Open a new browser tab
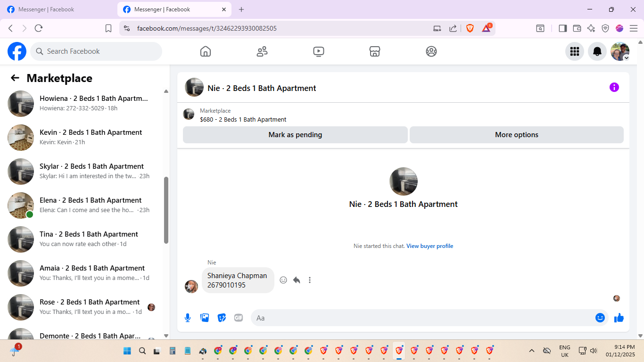The width and height of the screenshot is (644, 362). pyautogui.click(x=241, y=9)
